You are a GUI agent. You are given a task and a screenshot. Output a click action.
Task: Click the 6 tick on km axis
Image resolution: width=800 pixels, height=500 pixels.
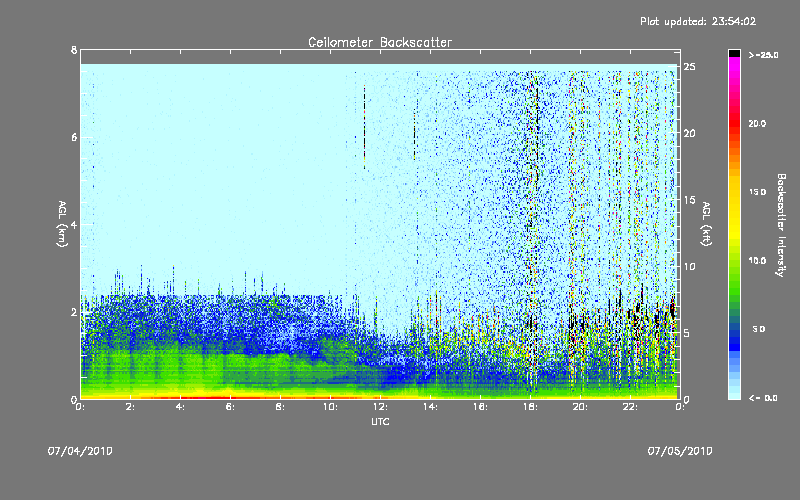[x=74, y=137]
